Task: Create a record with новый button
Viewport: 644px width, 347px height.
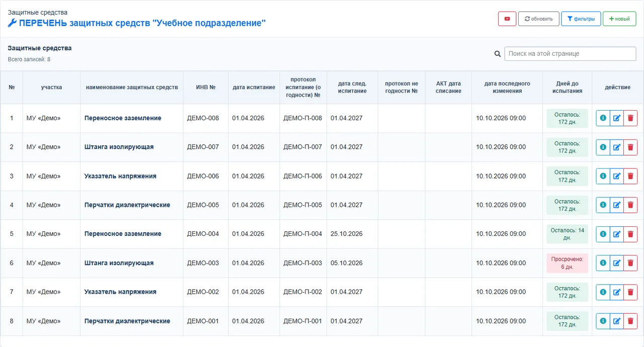Action: click(619, 19)
